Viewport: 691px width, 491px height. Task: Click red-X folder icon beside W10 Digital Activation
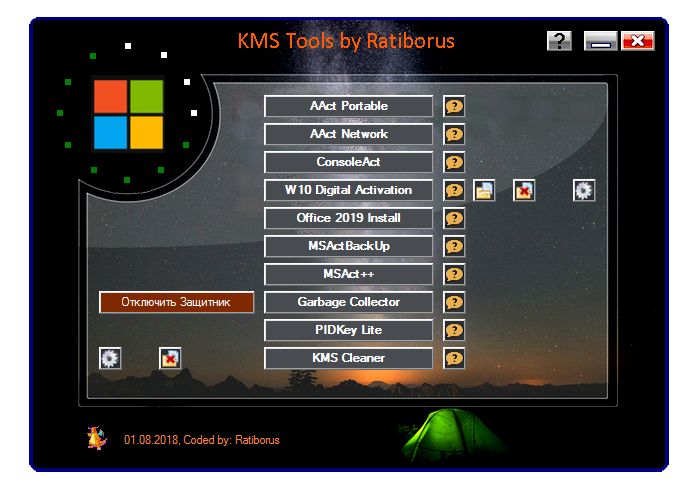tap(524, 190)
